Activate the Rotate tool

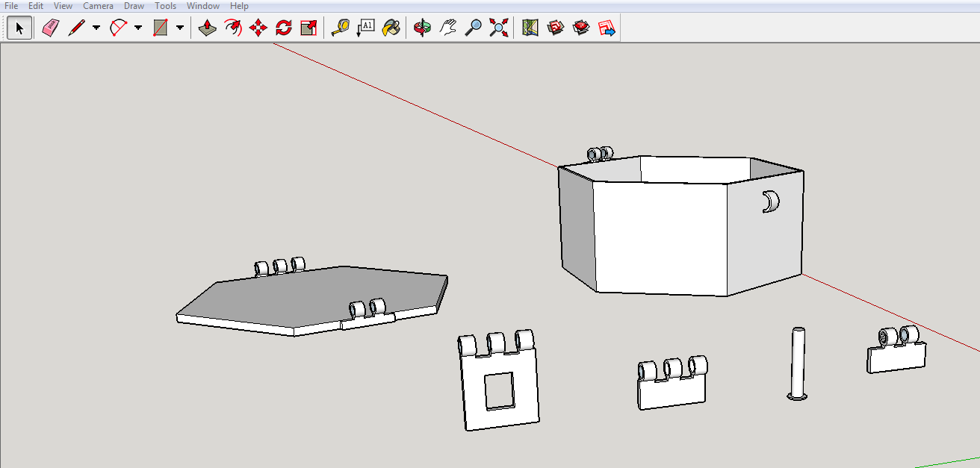[x=283, y=28]
